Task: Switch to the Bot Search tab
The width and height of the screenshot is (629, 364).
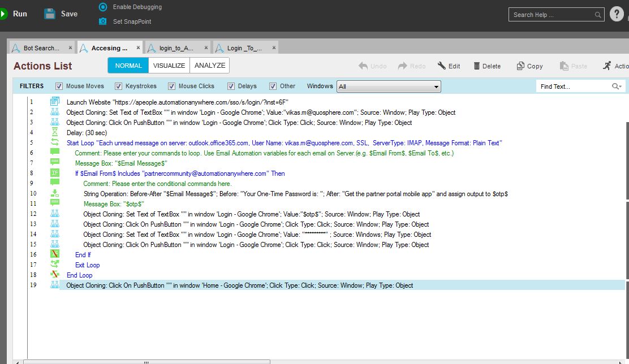Action: pos(40,48)
